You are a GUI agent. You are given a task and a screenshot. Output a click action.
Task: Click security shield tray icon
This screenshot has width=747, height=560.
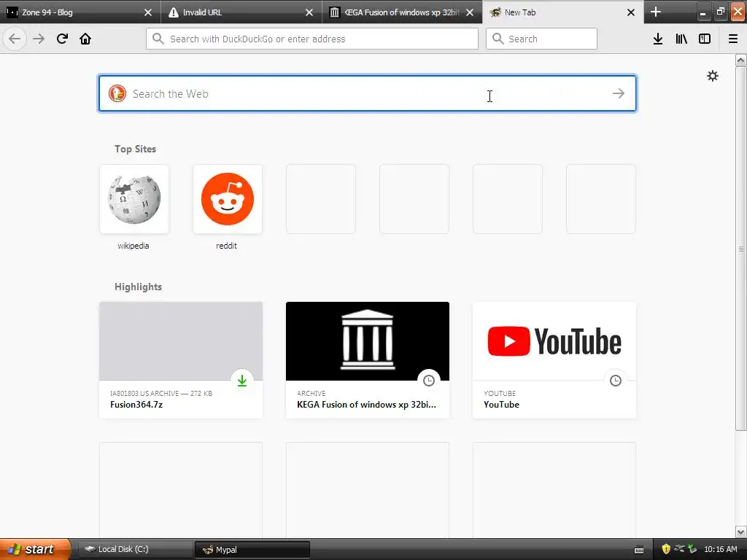coord(666,549)
